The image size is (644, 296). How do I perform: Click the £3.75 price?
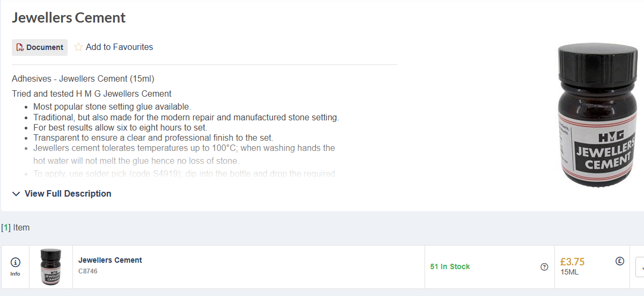(x=572, y=262)
